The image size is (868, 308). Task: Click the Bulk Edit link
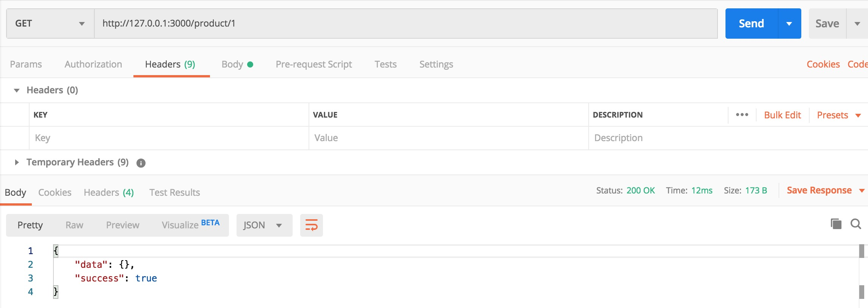pos(782,115)
